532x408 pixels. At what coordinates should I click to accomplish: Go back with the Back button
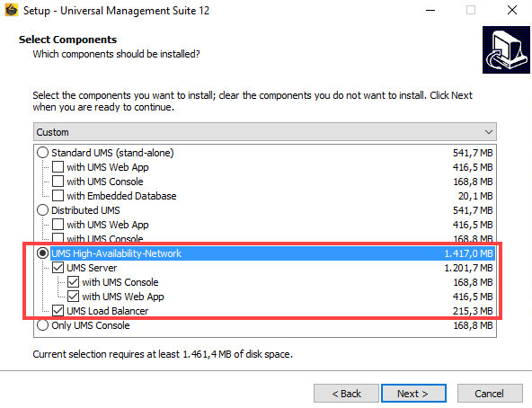[346, 394]
